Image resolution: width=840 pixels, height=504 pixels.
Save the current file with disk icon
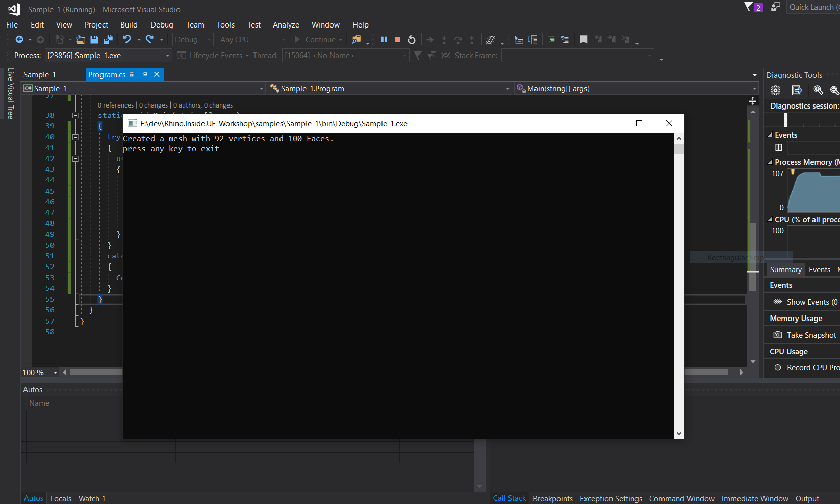point(94,40)
